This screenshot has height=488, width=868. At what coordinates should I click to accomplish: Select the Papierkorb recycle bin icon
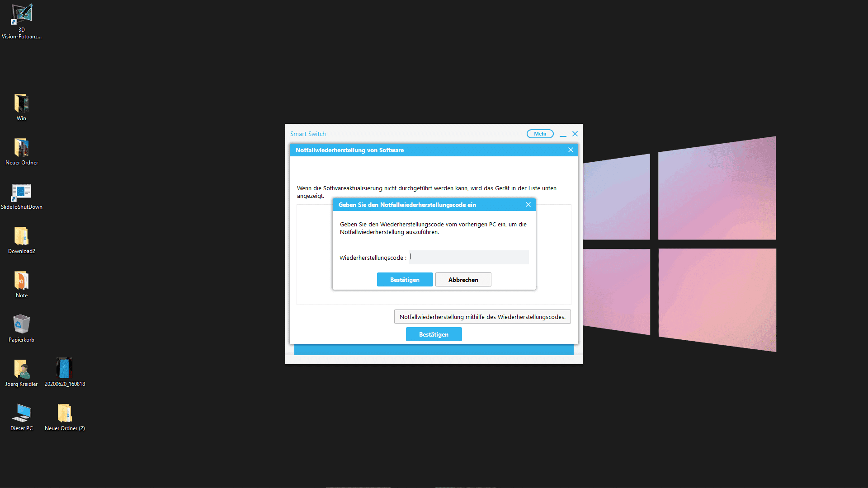[21, 328]
